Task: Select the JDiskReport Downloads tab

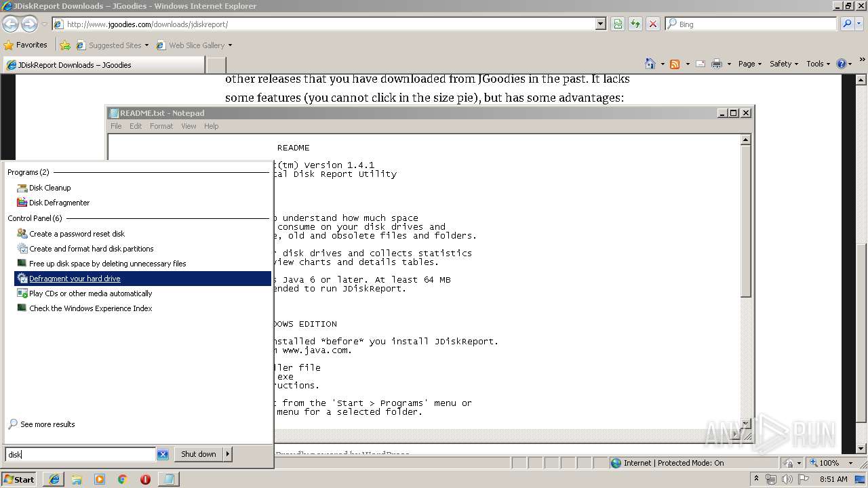Action: [104, 65]
